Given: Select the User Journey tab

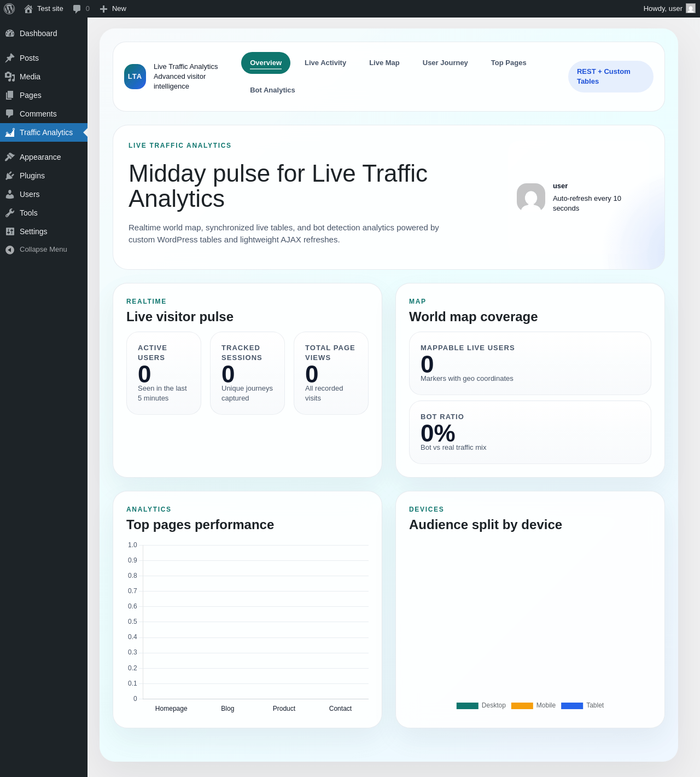Looking at the screenshot, I should 445,63.
